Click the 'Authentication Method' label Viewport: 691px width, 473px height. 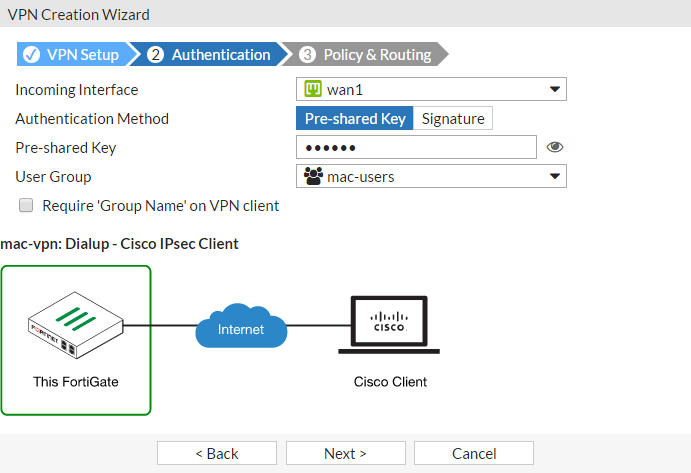tap(92, 119)
